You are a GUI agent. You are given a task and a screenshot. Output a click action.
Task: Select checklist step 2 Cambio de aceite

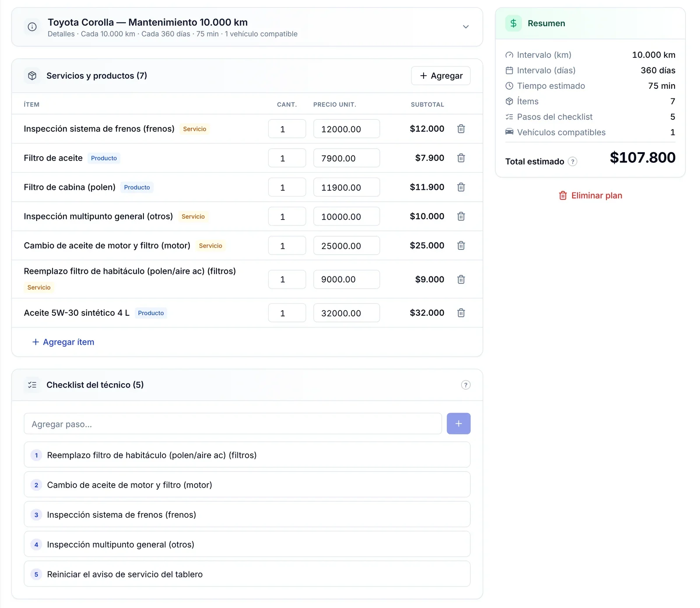point(247,485)
